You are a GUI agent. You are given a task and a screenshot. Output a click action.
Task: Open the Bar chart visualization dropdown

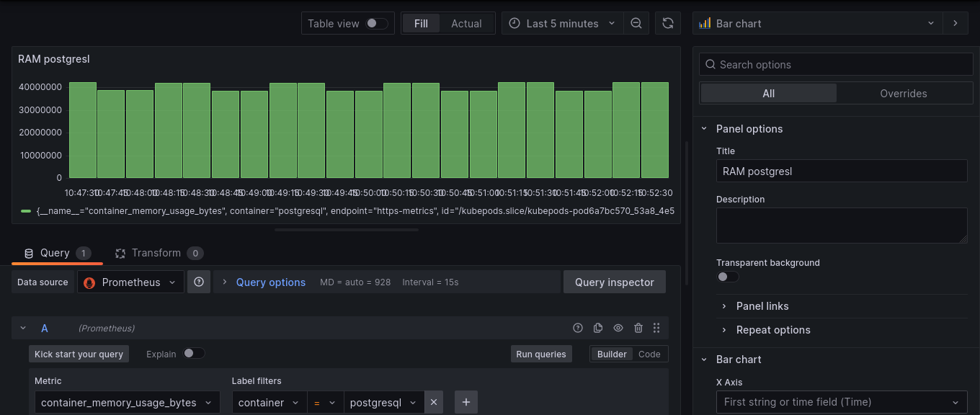[x=817, y=23]
